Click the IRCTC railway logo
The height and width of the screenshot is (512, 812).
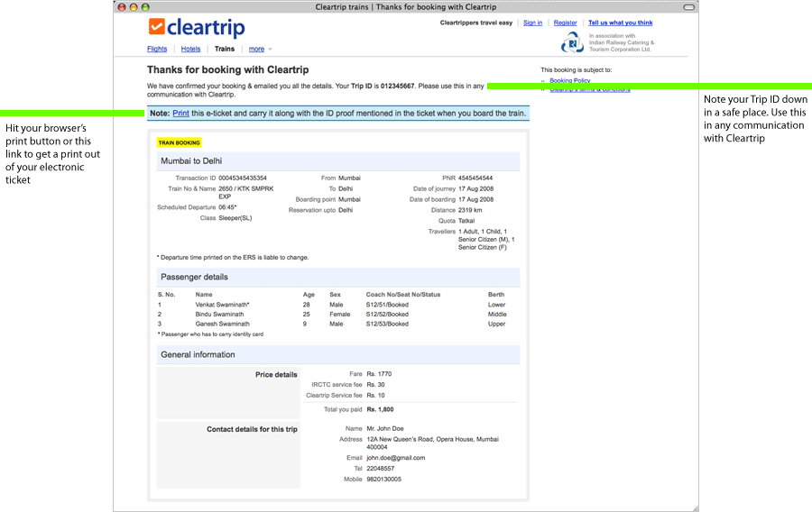click(572, 42)
